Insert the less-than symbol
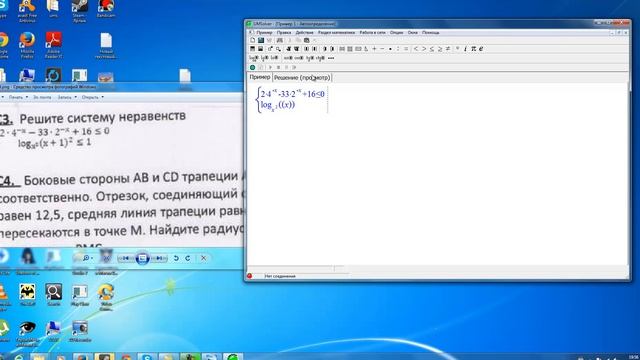 click(x=416, y=49)
